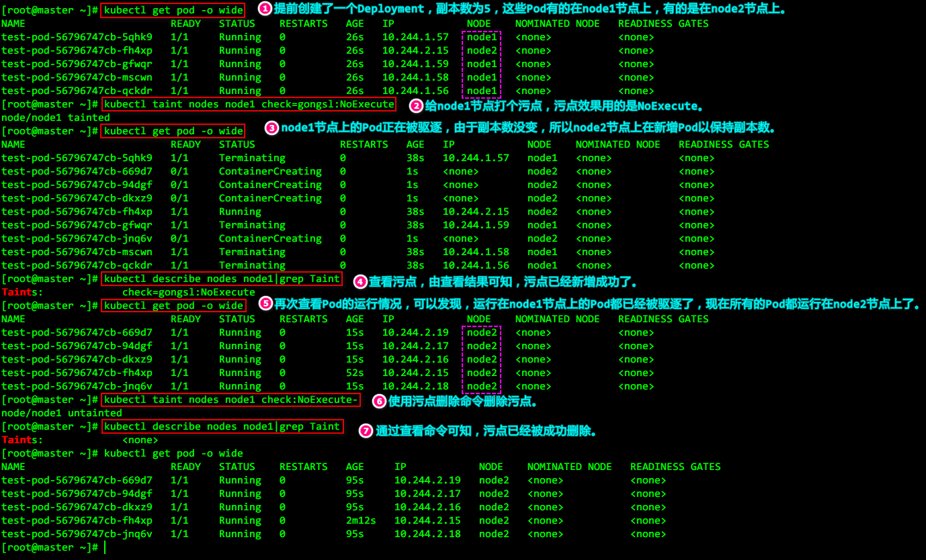The height and width of the screenshot is (560, 926).
Task: Click age "1s" in the dkxz9 row
Action: tap(412, 198)
